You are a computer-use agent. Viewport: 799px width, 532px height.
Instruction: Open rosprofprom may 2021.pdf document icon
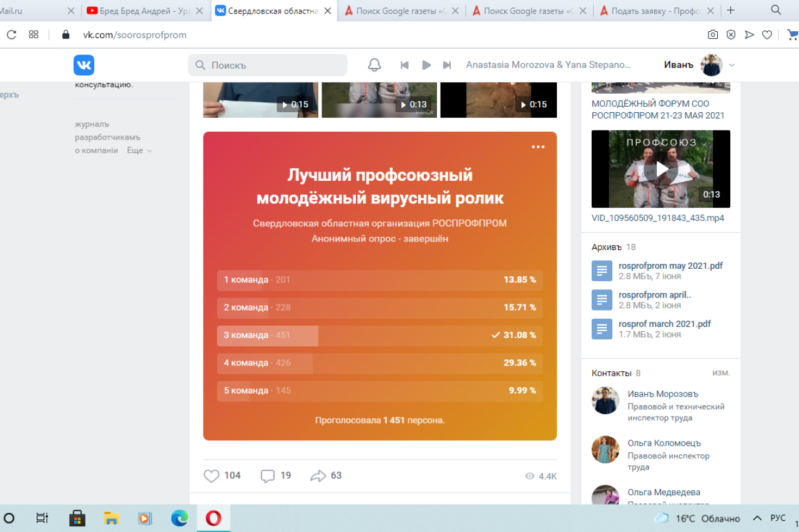click(x=602, y=271)
